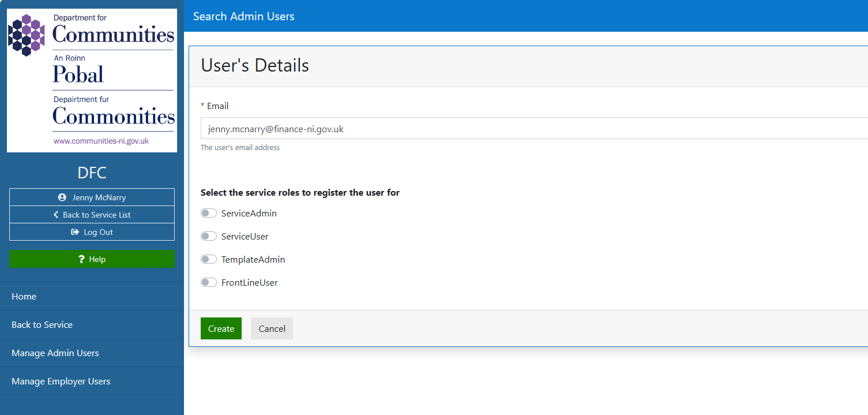Turn on the ServiceUser role switch
The height and width of the screenshot is (415, 868).
(209, 237)
